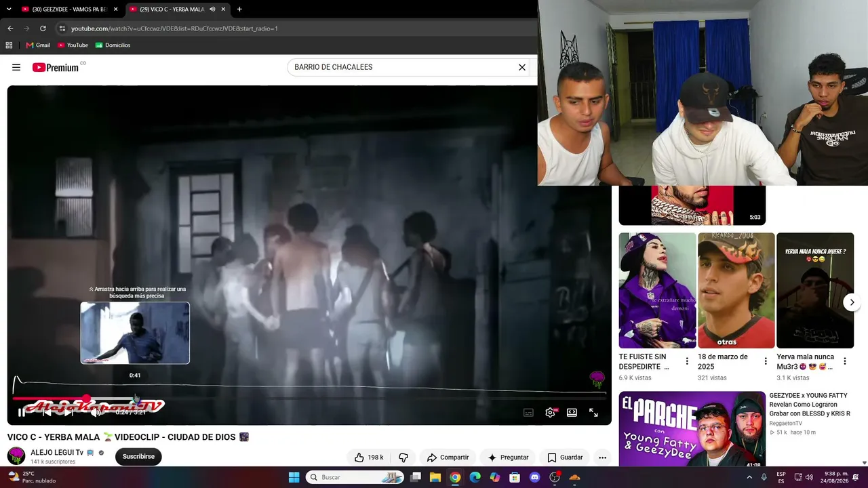Go back with the browser back arrow

[10, 28]
